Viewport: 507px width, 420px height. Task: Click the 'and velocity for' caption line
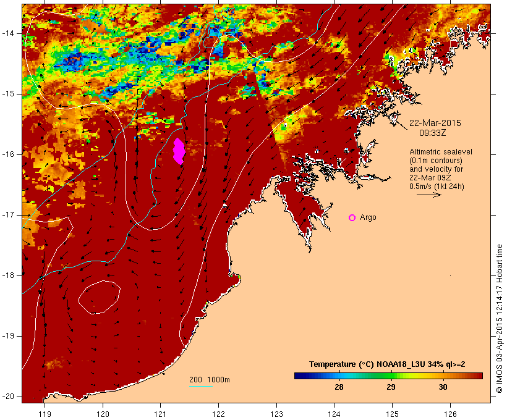[436, 169]
